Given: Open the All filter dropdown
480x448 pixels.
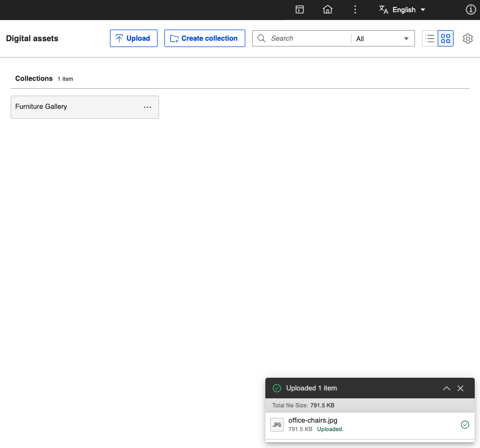Looking at the screenshot, I should 382,38.
